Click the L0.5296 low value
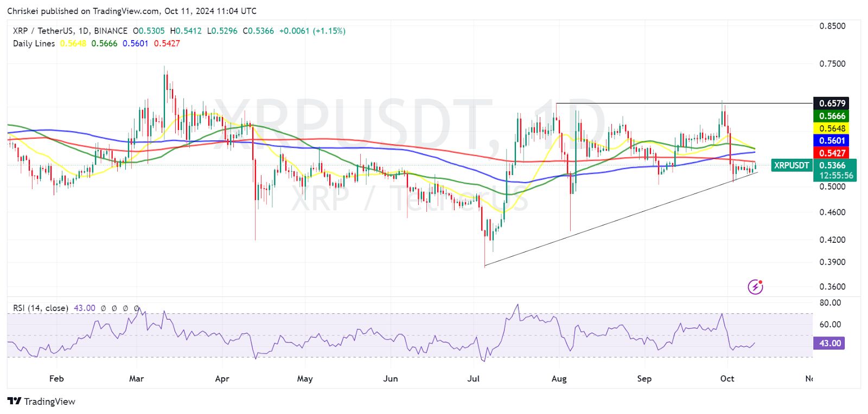The height and width of the screenshot is (414, 868). [222, 31]
